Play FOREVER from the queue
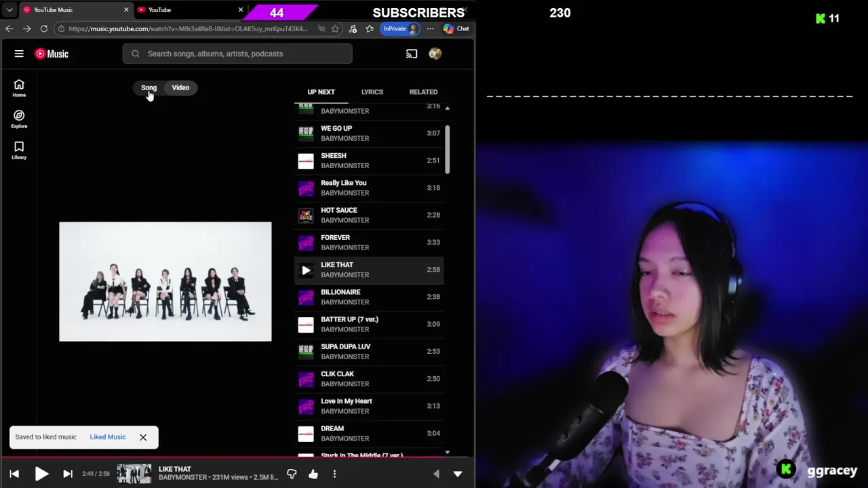868x488 pixels. click(370, 243)
